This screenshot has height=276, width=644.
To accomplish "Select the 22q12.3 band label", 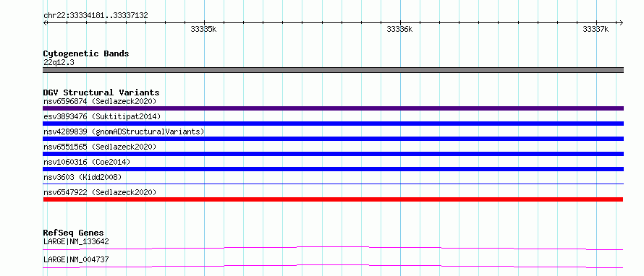I will (59, 63).
